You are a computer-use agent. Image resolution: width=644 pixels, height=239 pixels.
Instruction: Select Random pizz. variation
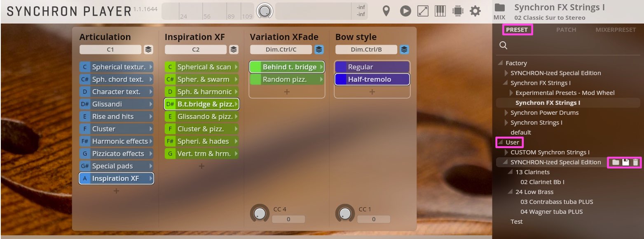click(287, 79)
